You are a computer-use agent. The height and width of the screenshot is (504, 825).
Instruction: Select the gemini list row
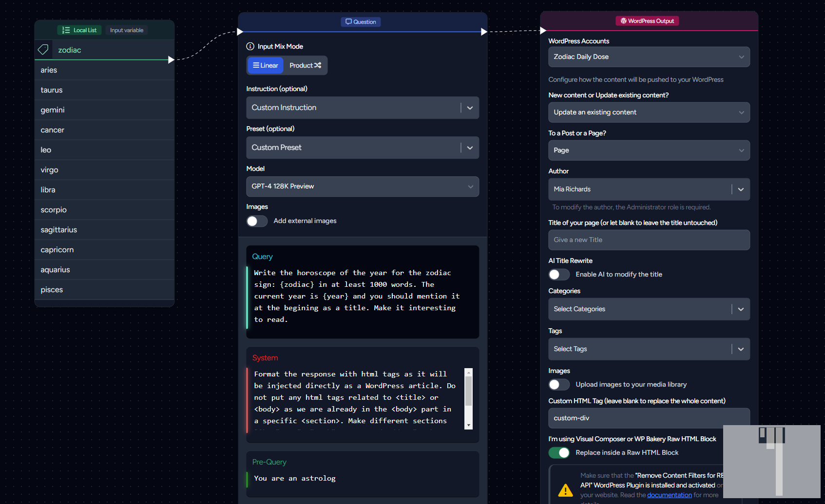click(x=104, y=110)
